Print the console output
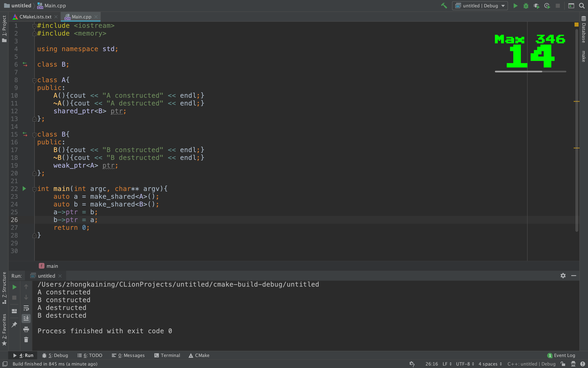Screen dimensions: 588x368 pyautogui.click(x=26, y=329)
